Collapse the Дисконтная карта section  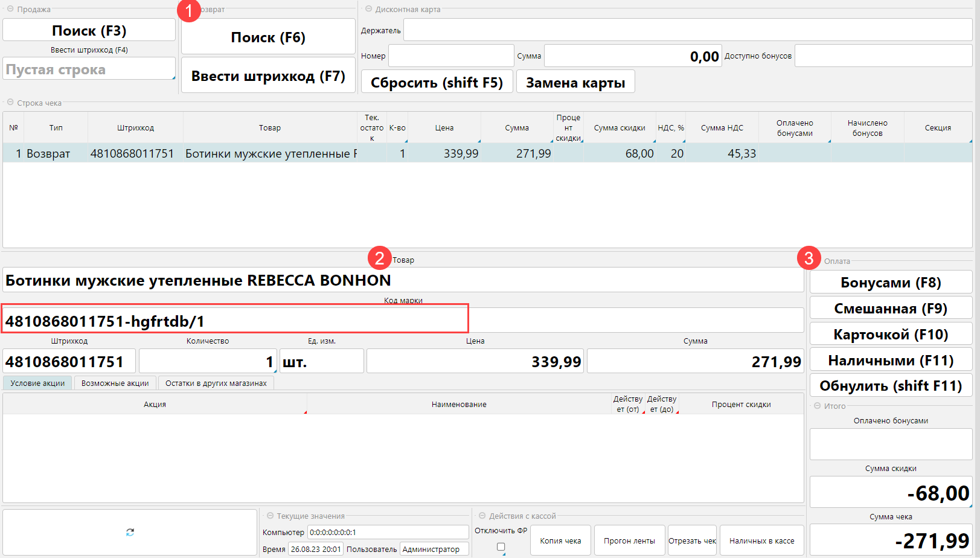coord(368,9)
